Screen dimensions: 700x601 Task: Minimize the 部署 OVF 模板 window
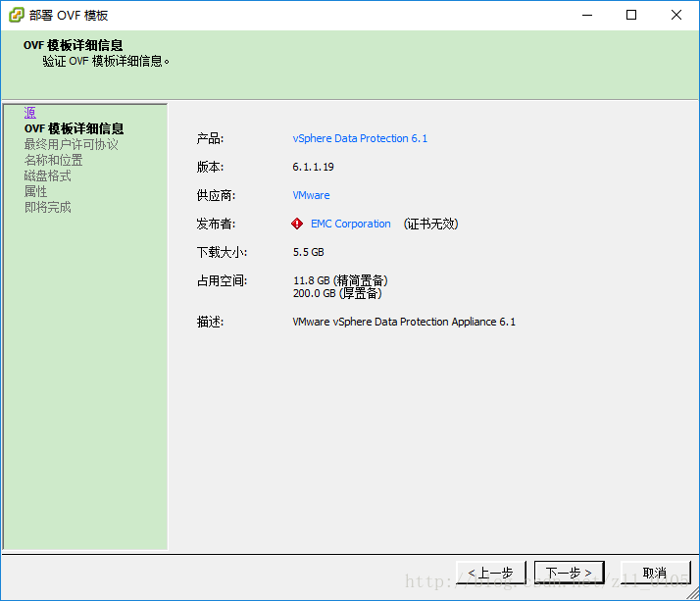tap(587, 15)
